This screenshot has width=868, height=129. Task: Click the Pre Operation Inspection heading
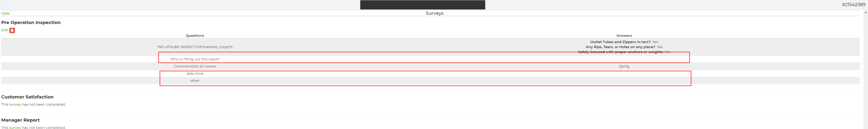31,22
